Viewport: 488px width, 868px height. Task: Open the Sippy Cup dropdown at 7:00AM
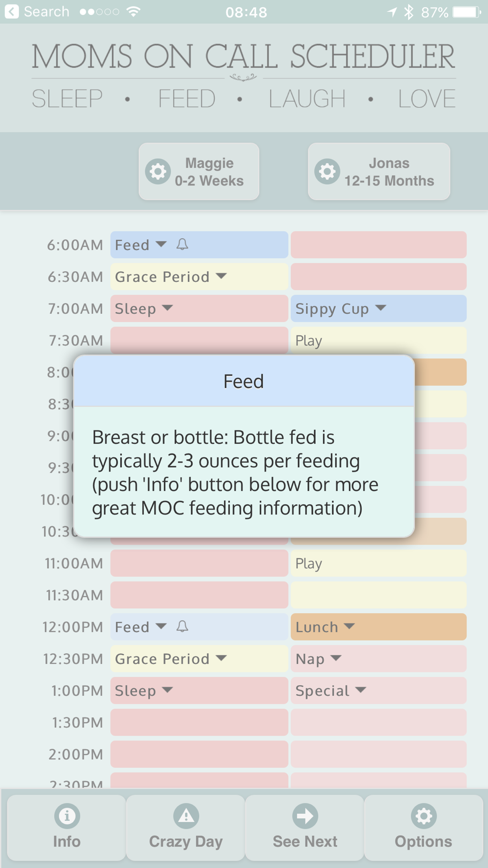coord(381,308)
